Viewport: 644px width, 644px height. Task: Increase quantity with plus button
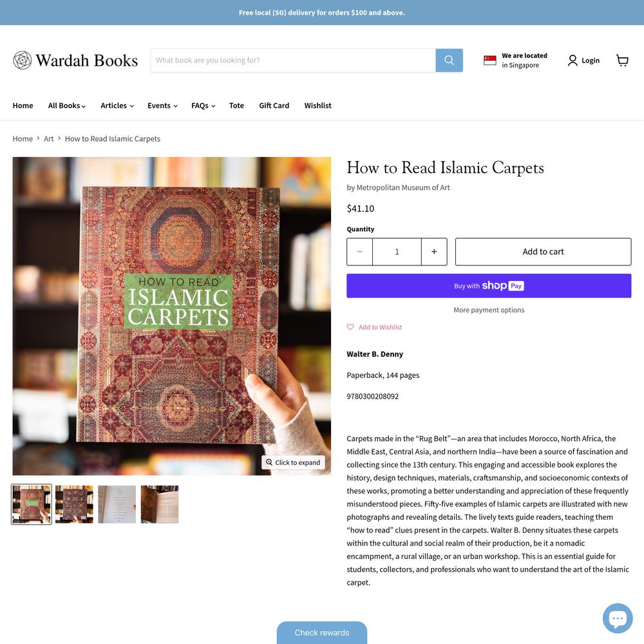click(x=434, y=252)
